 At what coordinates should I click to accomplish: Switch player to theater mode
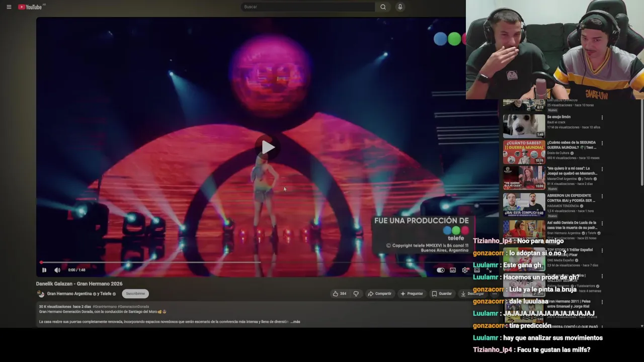477,270
